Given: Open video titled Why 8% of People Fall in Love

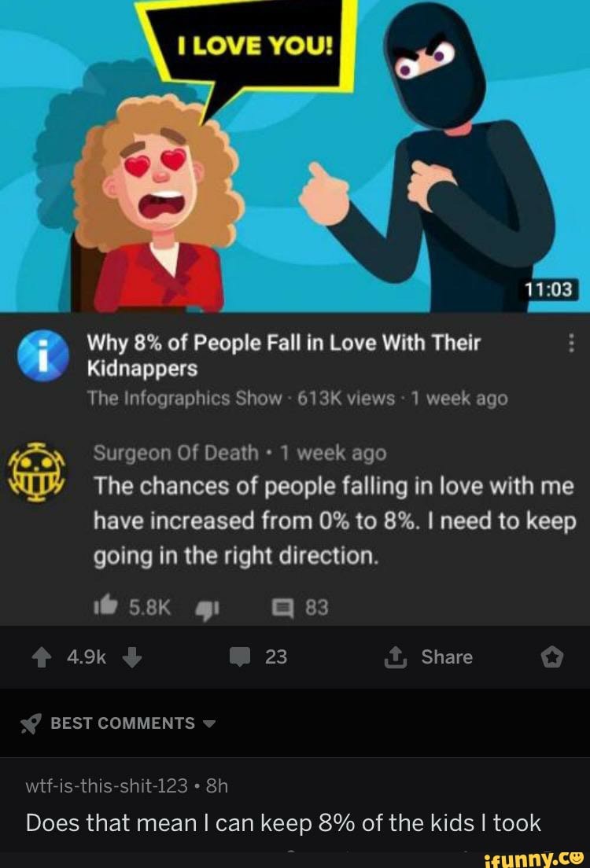Looking at the screenshot, I should 284,355.
